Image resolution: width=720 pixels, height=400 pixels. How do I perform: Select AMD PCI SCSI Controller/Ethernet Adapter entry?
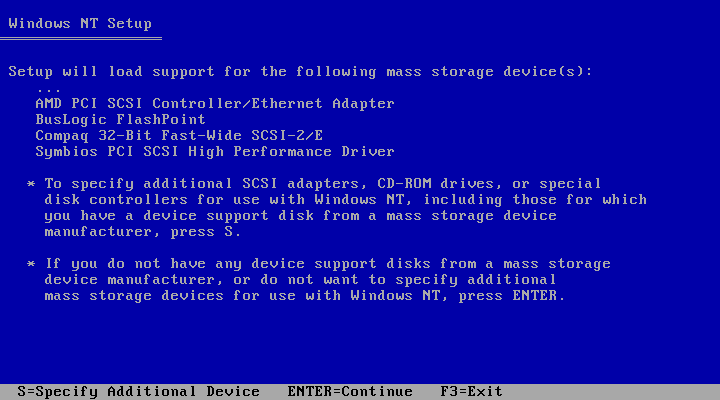(x=215, y=104)
